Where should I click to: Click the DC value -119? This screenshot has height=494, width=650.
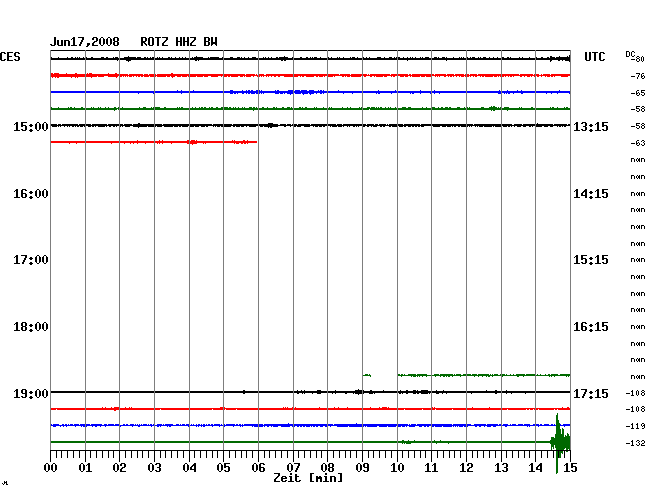coord(635,426)
